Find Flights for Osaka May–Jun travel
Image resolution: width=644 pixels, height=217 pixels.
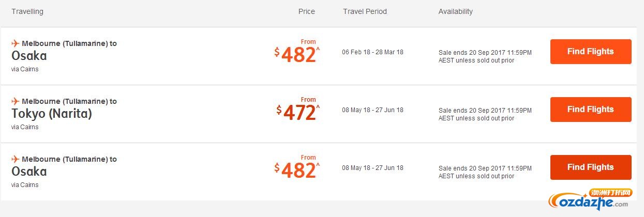pyautogui.click(x=591, y=167)
